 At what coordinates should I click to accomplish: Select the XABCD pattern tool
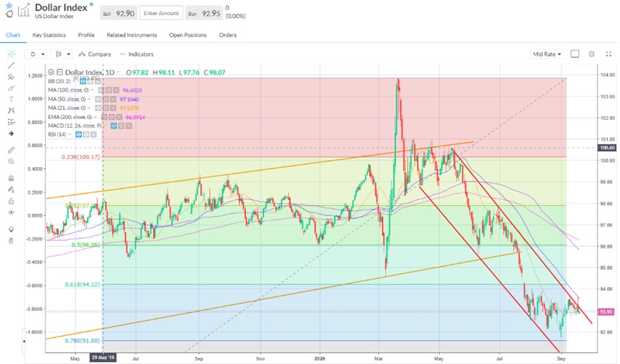coord(11,111)
